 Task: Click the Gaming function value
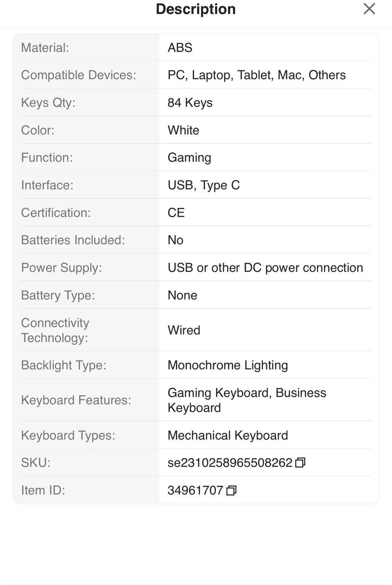(189, 158)
